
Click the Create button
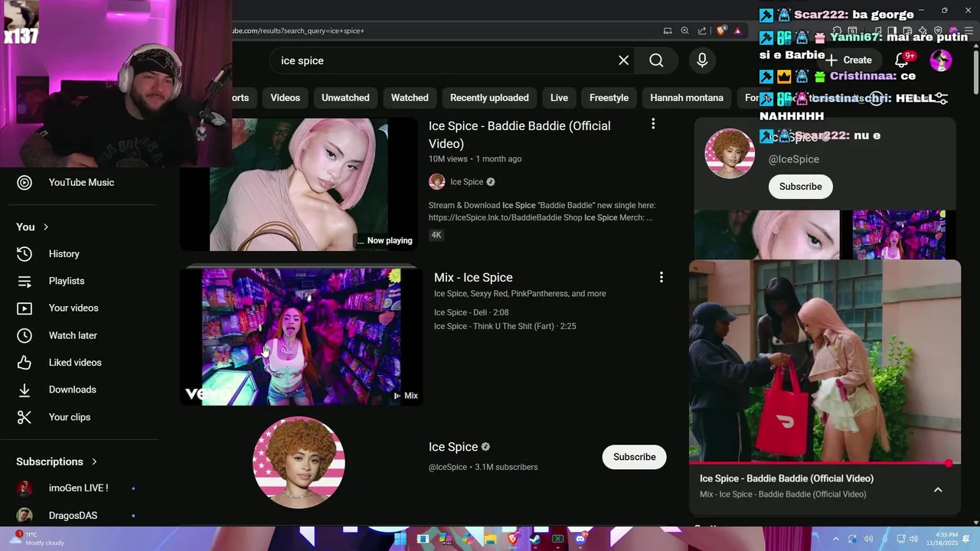click(x=850, y=60)
